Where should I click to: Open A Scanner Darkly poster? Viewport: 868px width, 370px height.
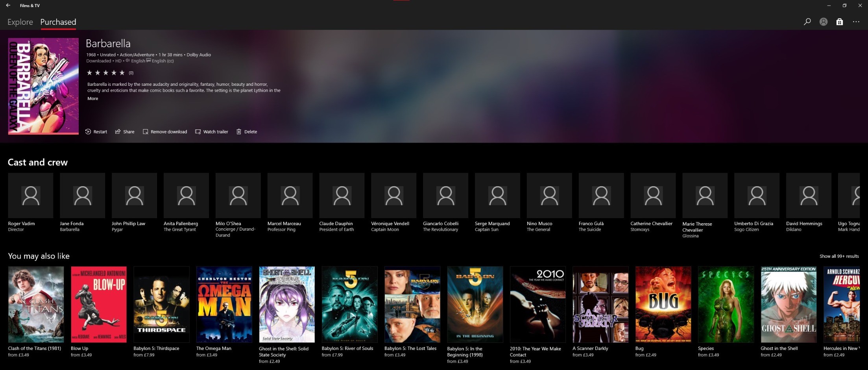click(x=600, y=304)
